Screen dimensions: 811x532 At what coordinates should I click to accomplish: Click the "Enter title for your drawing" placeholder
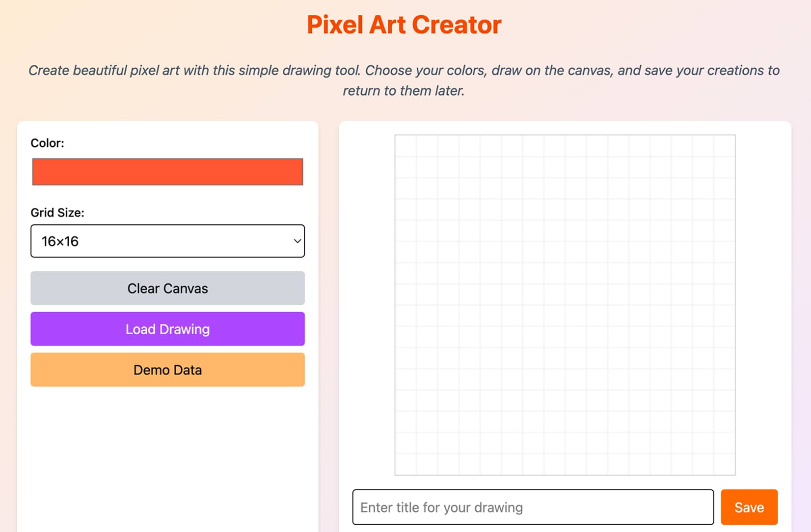pos(441,507)
